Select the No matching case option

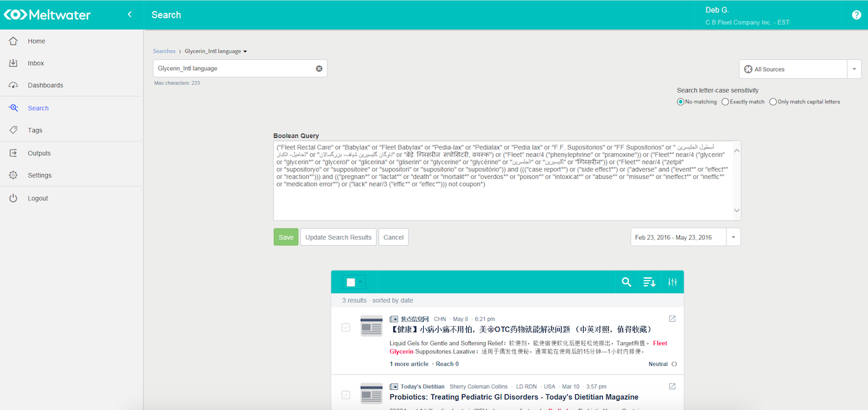coord(681,102)
